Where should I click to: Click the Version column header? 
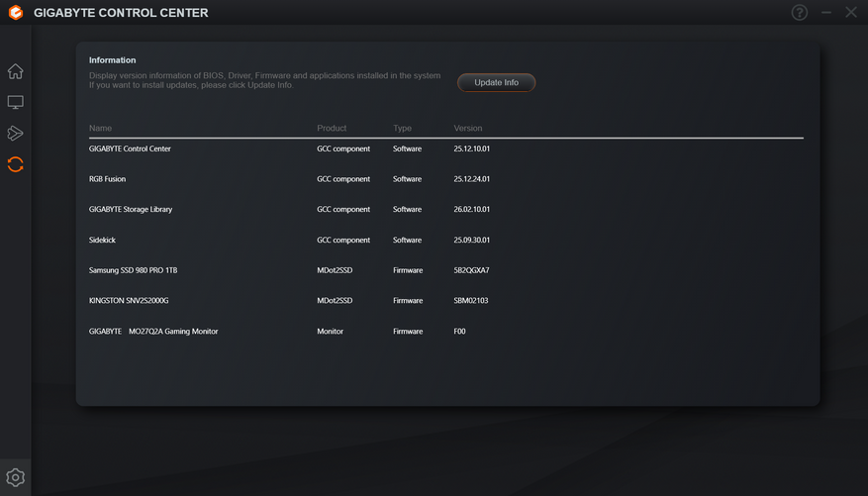coord(468,129)
